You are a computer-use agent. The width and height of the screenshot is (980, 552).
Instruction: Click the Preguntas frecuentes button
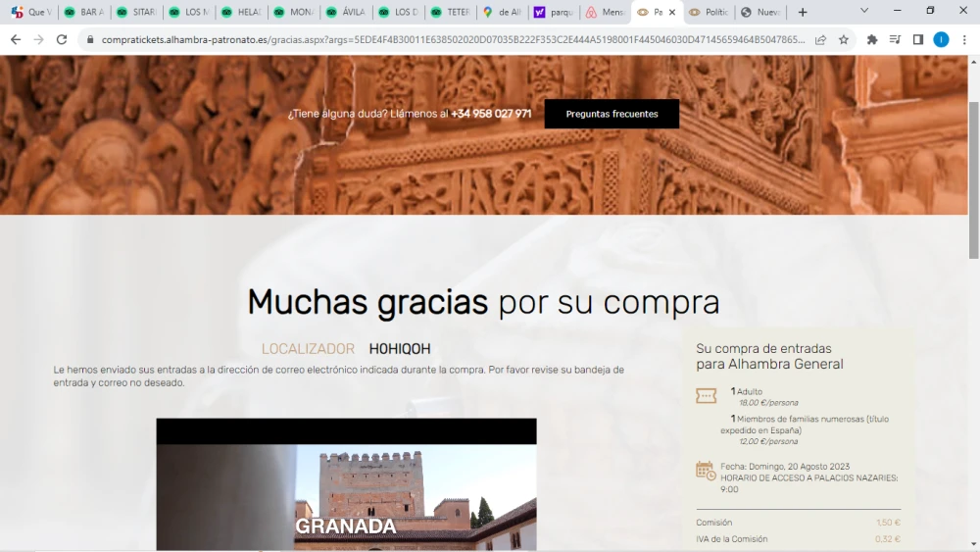pos(612,114)
